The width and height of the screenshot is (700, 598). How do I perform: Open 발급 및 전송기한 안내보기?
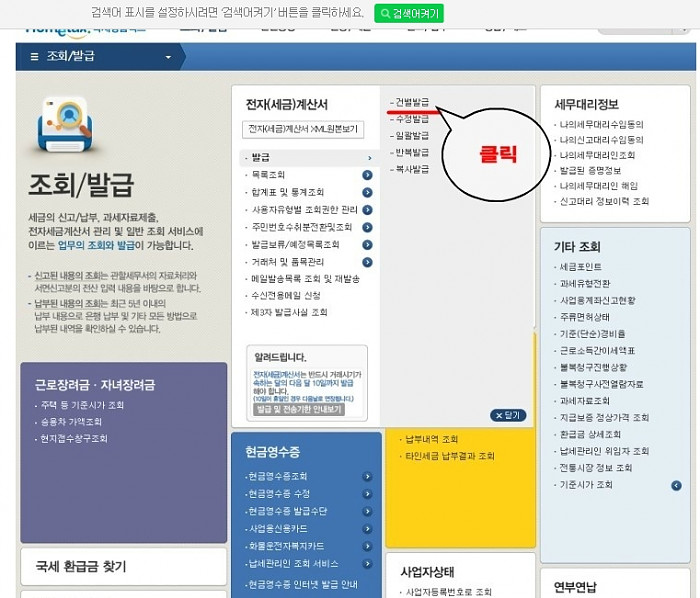click(x=299, y=410)
